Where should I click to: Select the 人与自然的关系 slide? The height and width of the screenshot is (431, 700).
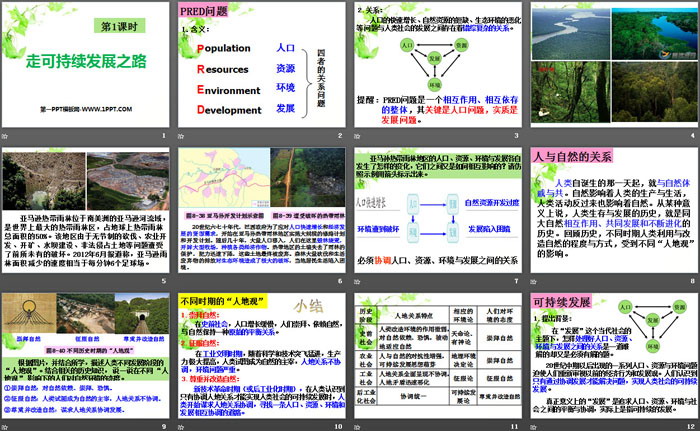(x=612, y=208)
